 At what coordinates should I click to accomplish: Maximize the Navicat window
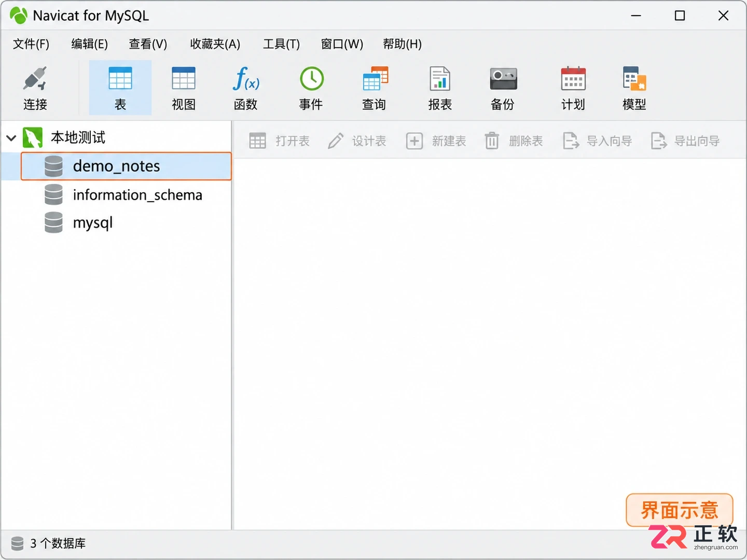[680, 16]
